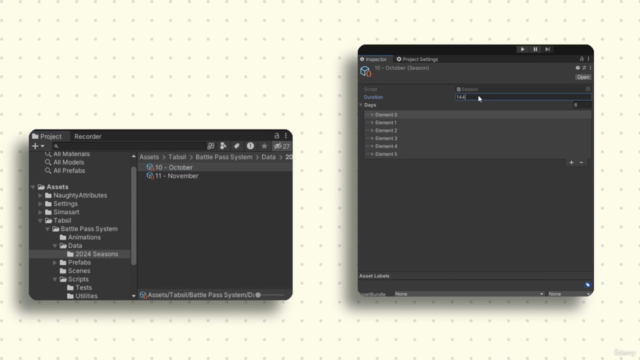
Task: Click the Days array size field
Action: [582, 105]
